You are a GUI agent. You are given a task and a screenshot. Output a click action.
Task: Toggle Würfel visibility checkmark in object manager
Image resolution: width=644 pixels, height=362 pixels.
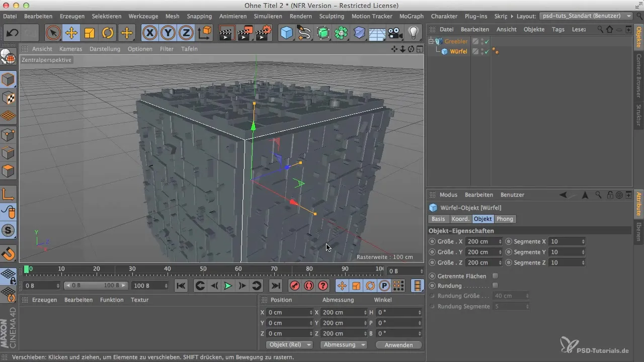tap(487, 51)
